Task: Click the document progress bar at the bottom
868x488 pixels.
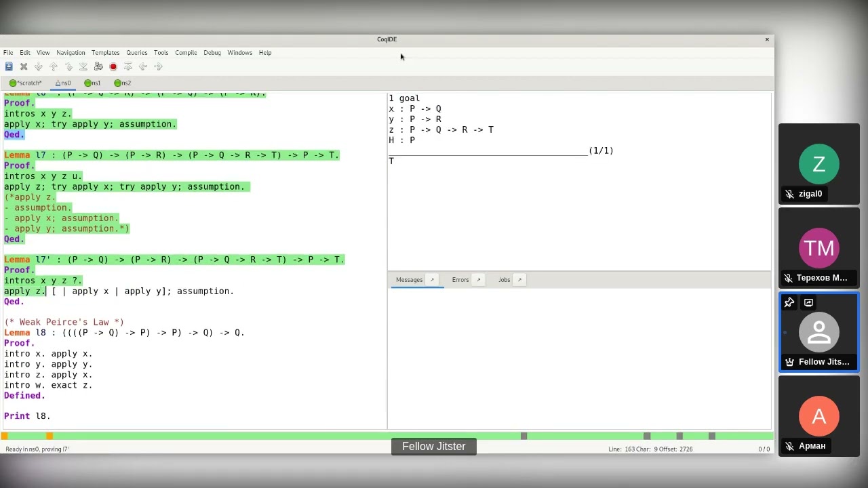Action: pyautogui.click(x=387, y=436)
